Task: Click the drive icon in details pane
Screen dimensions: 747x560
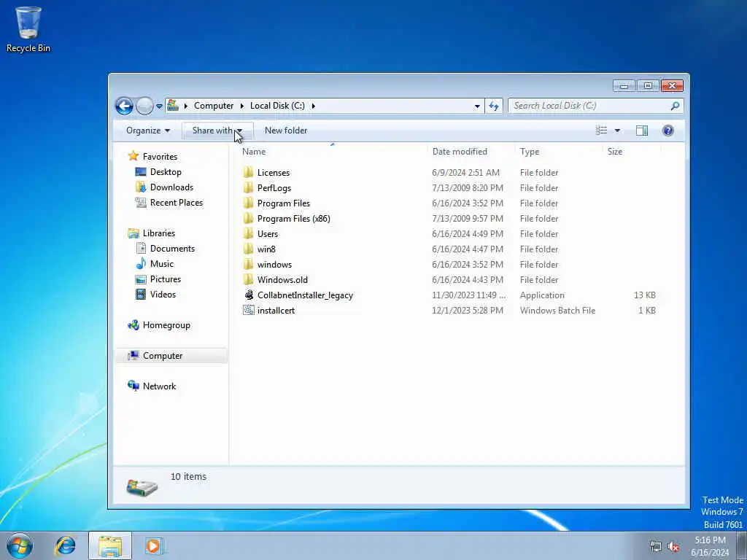Action: pos(142,488)
